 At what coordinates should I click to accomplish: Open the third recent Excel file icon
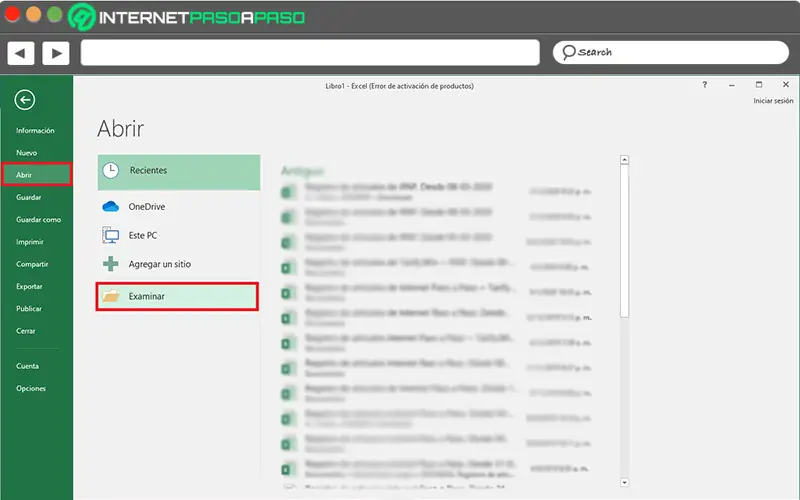click(288, 242)
